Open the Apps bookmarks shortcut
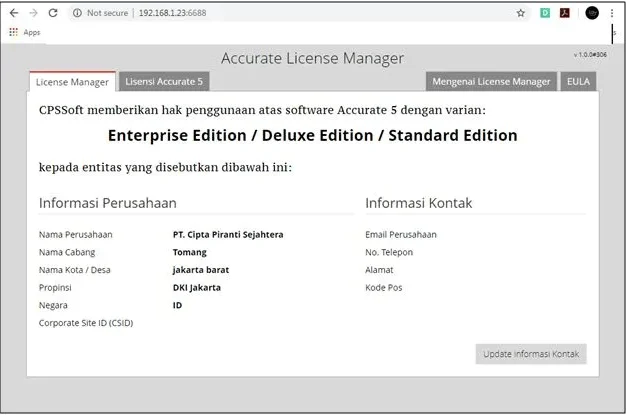626x415 pixels. pyautogui.click(x=25, y=32)
